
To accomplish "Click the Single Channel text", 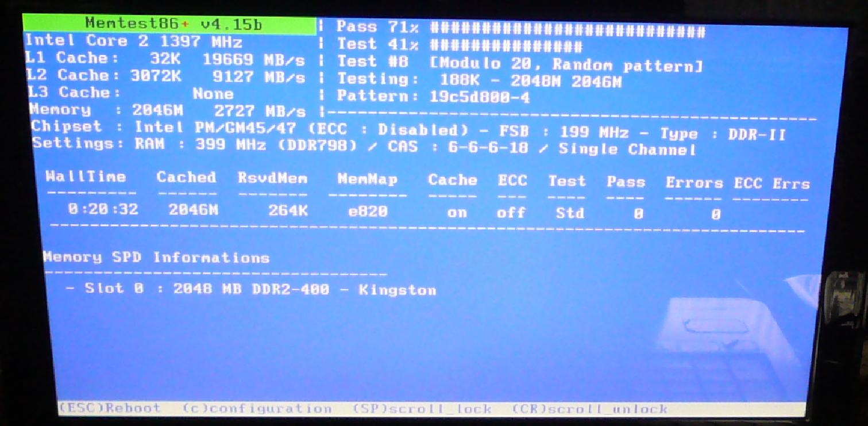I will (x=627, y=149).
